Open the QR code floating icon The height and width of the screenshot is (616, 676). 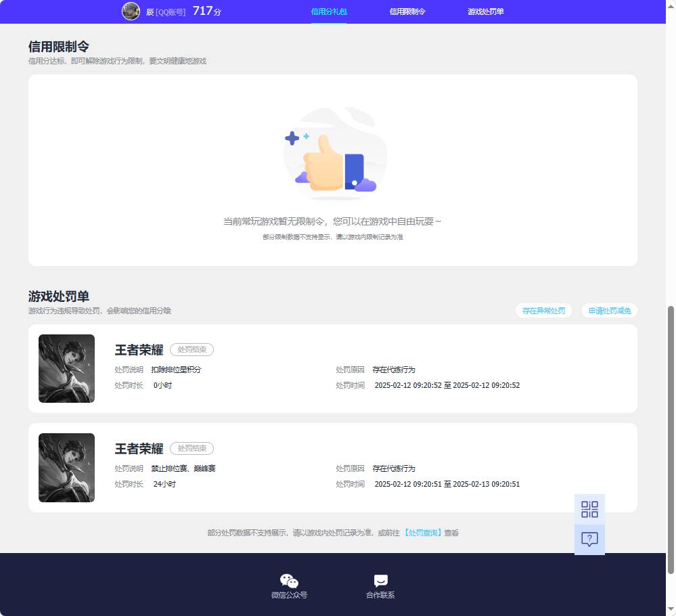(589, 509)
